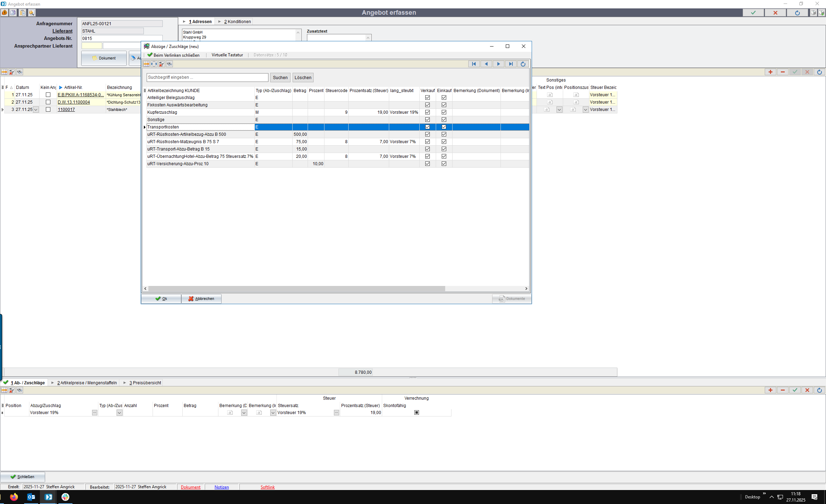Clear filter icon in the Abzüge dialog toolbar
826x504 pixels.
[161, 64]
